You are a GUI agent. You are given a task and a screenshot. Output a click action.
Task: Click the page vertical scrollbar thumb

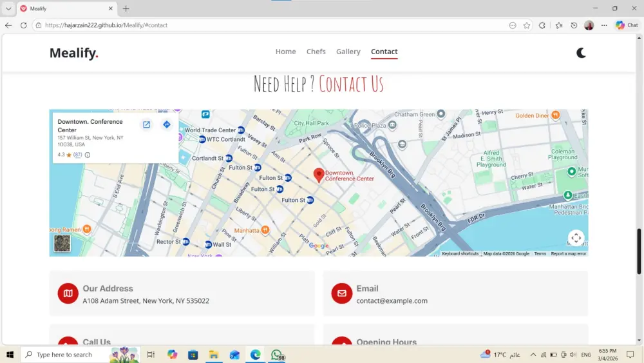639,251
